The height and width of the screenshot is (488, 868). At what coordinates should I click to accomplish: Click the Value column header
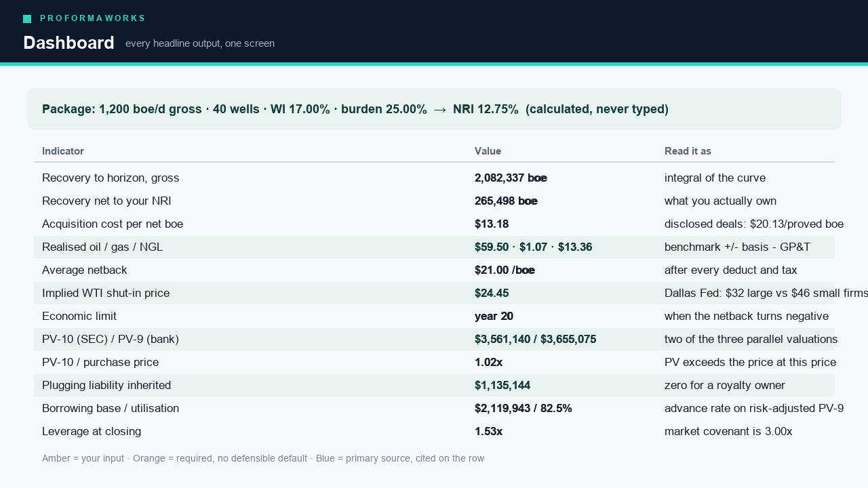[488, 151]
